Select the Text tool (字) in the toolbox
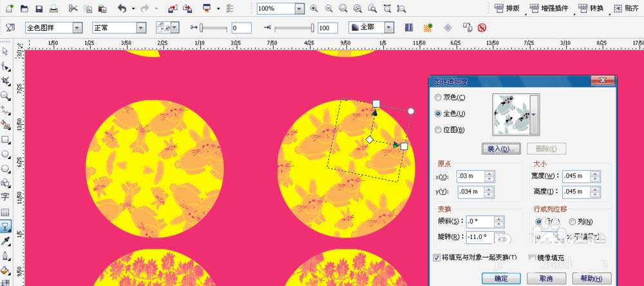 [5, 196]
